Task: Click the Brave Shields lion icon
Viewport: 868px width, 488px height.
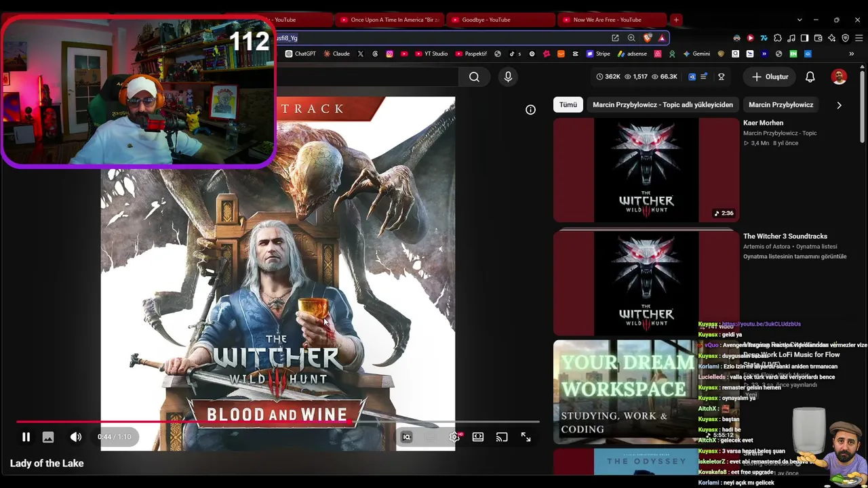Action: (648, 38)
